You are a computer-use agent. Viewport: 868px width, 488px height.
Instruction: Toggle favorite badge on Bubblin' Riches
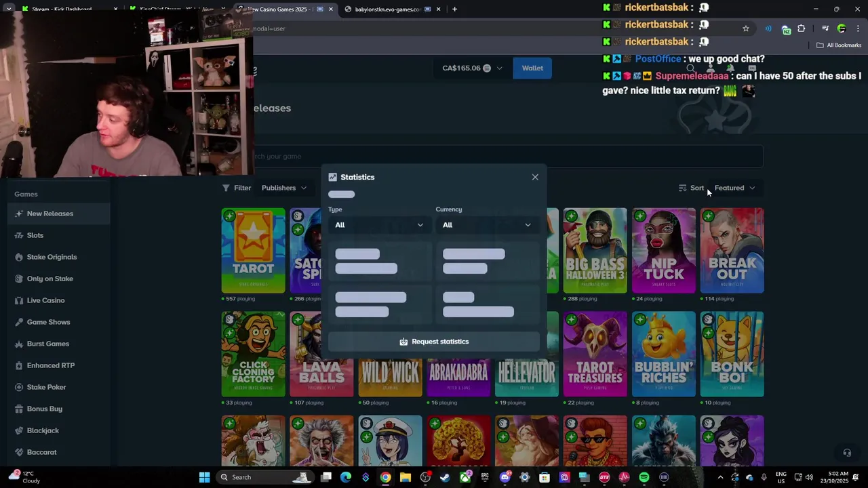click(639, 320)
